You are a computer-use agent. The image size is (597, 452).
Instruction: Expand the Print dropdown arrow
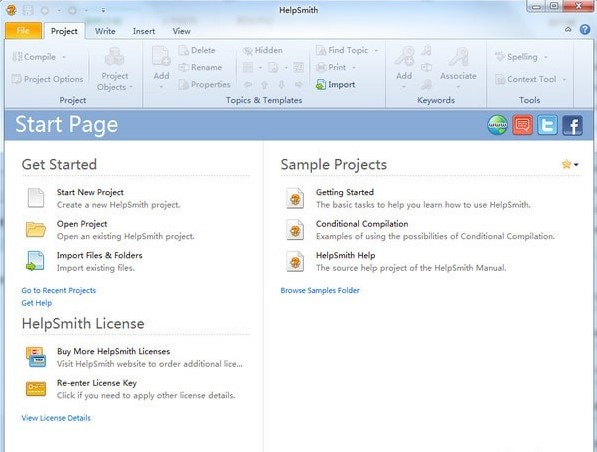point(354,67)
